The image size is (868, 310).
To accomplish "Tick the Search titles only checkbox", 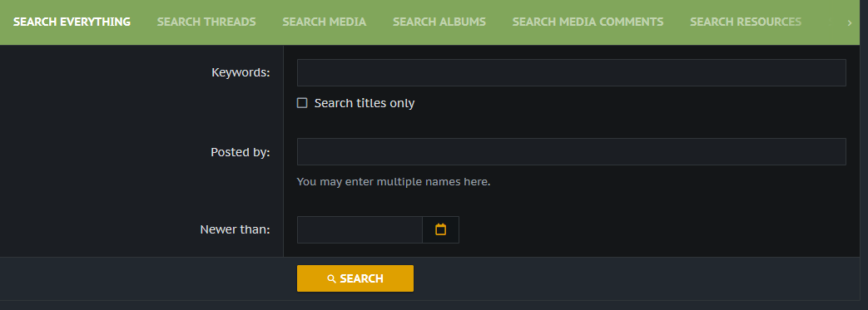I will [302, 103].
